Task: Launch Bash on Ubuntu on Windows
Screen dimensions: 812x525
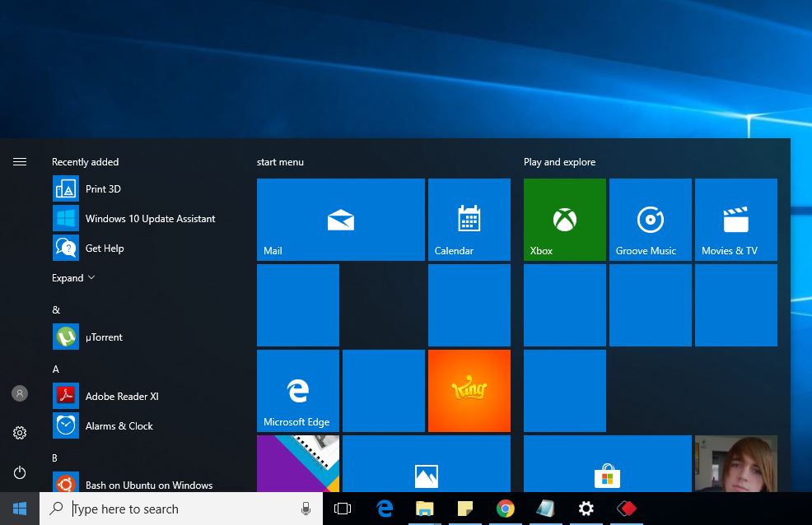Action: pyautogui.click(x=148, y=485)
